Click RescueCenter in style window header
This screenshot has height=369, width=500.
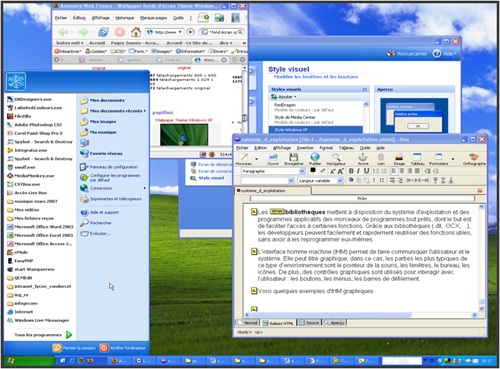pos(407,53)
